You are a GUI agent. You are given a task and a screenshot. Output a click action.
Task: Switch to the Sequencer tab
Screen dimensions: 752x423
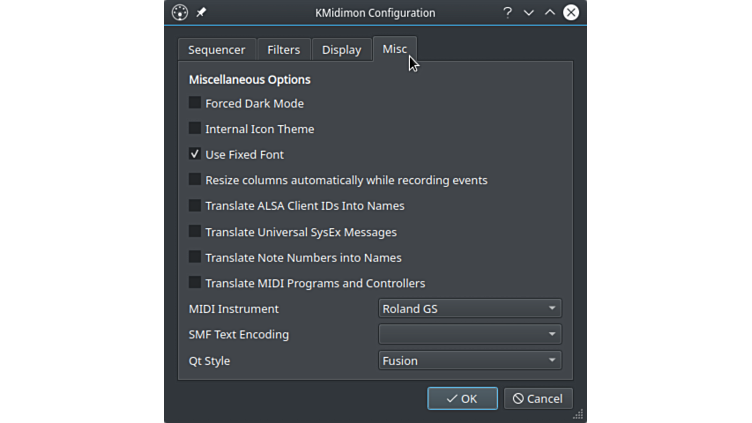pyautogui.click(x=216, y=50)
